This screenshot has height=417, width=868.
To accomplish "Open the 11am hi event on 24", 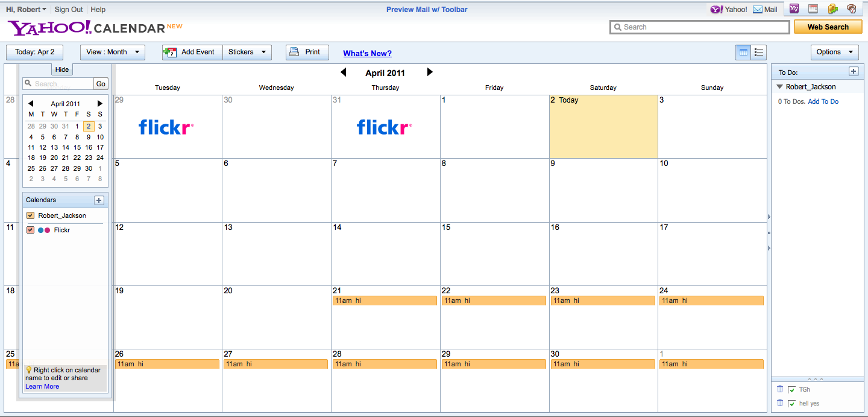I will coord(711,301).
